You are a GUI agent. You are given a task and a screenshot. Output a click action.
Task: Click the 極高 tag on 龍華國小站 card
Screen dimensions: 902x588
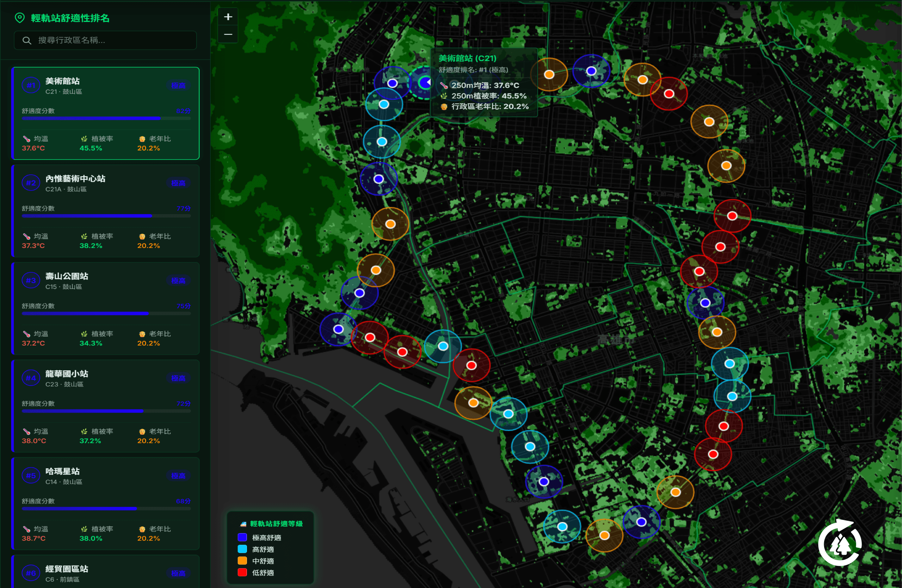pos(178,378)
